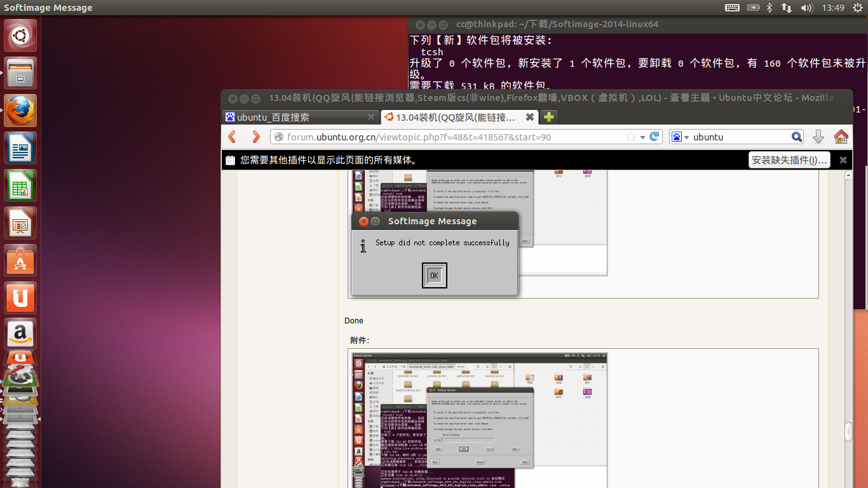
Task: Go back in Firefox history
Action: (x=232, y=137)
